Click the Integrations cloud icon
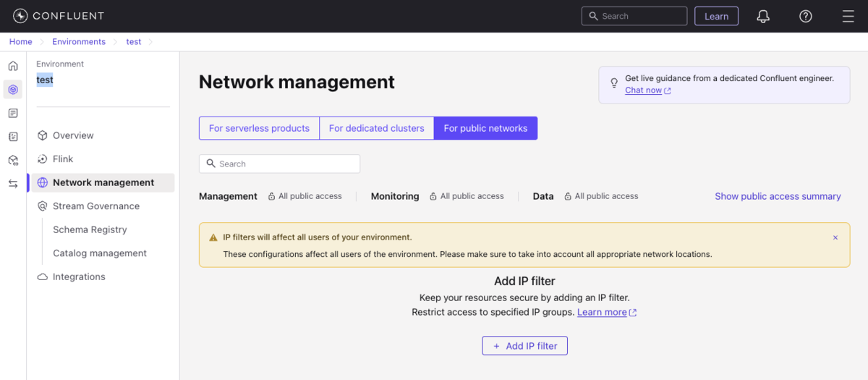The image size is (868, 380). click(43, 276)
